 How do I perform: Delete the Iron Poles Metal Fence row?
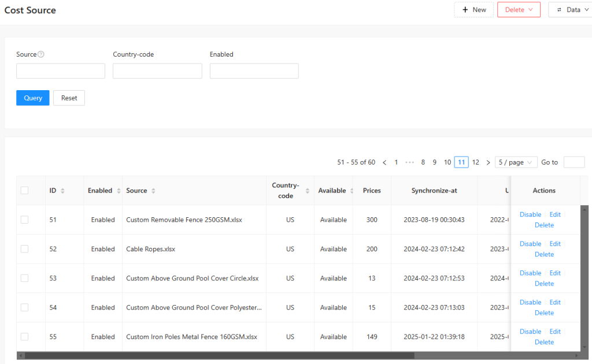[x=544, y=342]
